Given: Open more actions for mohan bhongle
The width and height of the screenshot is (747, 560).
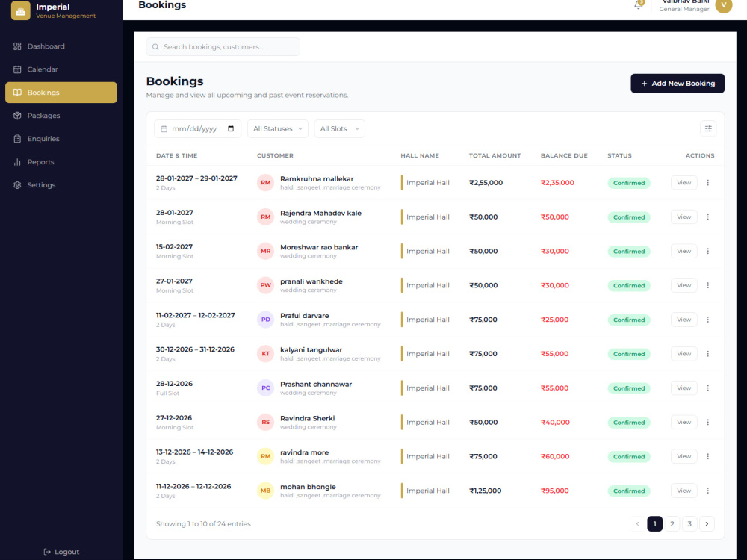Looking at the screenshot, I should pyautogui.click(x=707, y=491).
